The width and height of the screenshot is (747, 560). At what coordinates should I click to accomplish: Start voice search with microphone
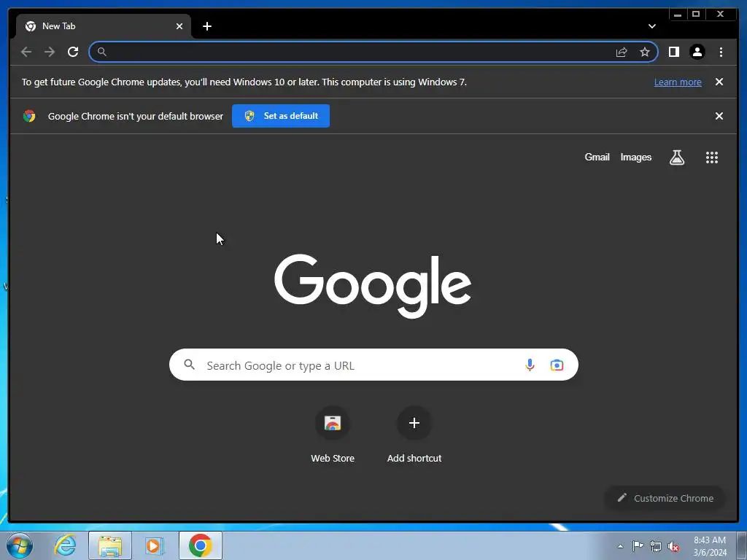coord(530,365)
